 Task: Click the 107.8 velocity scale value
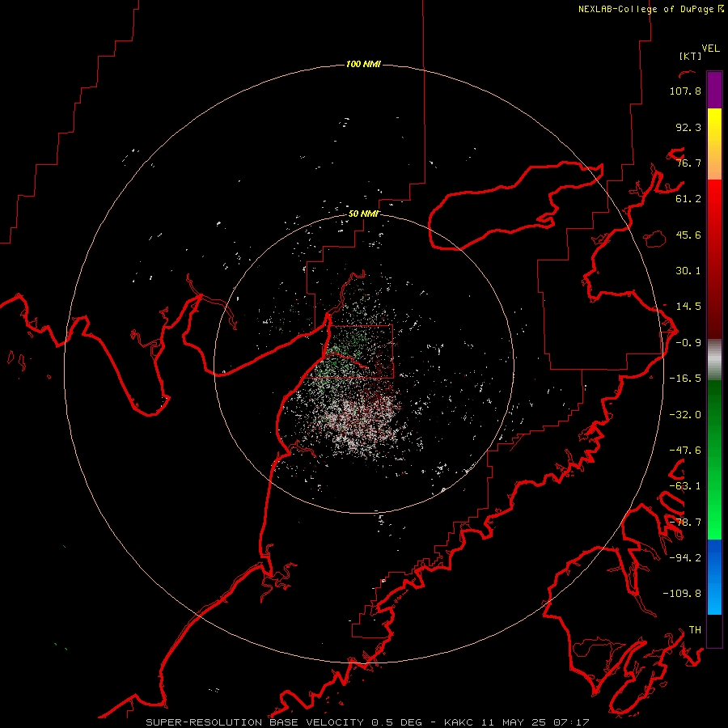click(x=685, y=91)
